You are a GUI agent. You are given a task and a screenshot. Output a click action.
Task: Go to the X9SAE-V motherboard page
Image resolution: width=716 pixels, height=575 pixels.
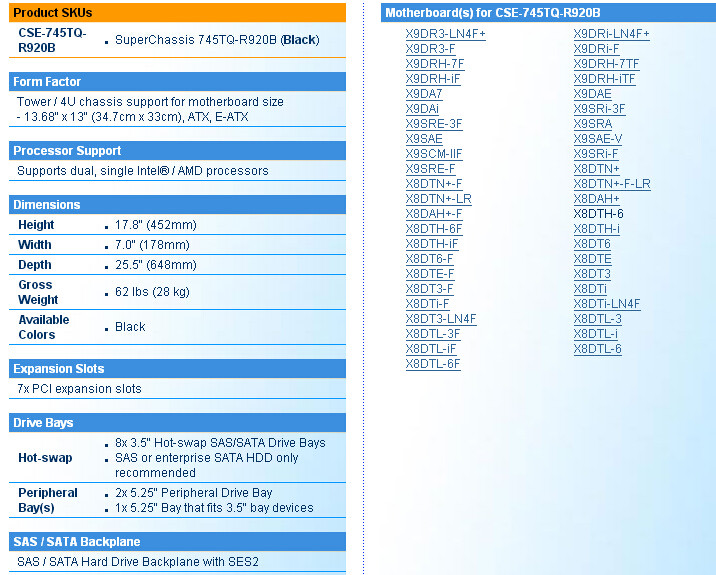pos(598,139)
